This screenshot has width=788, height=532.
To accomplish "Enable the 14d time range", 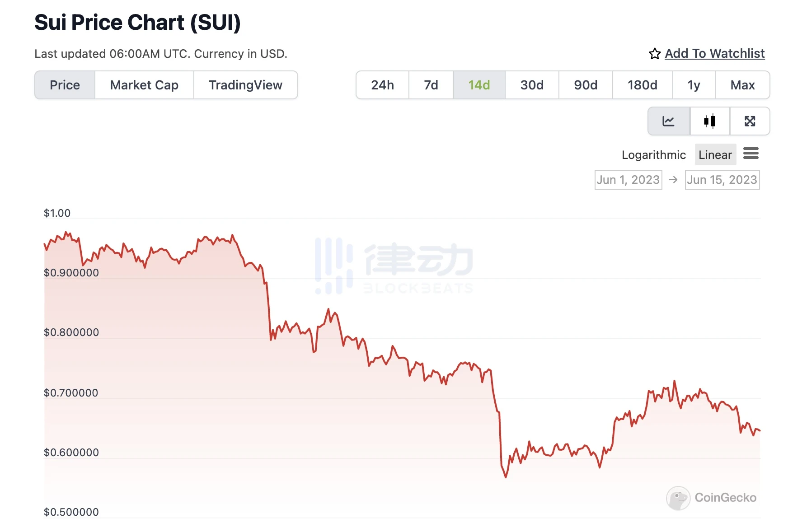I will (479, 85).
